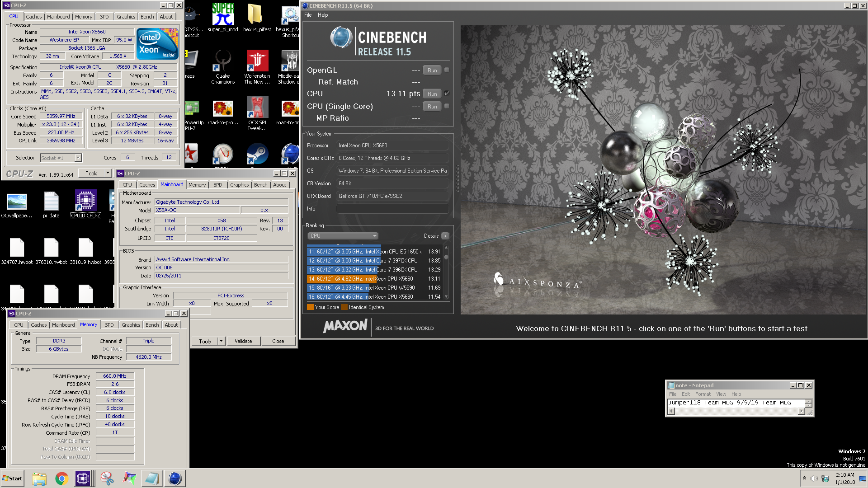
Task: Launch Wolfenstein The New Order shortcut
Action: pyautogui.click(x=257, y=67)
